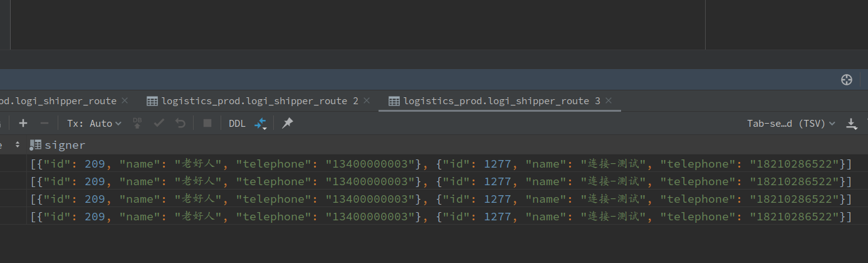Click the Rollback undo arrow icon
The width and height of the screenshot is (868, 263).
180,124
